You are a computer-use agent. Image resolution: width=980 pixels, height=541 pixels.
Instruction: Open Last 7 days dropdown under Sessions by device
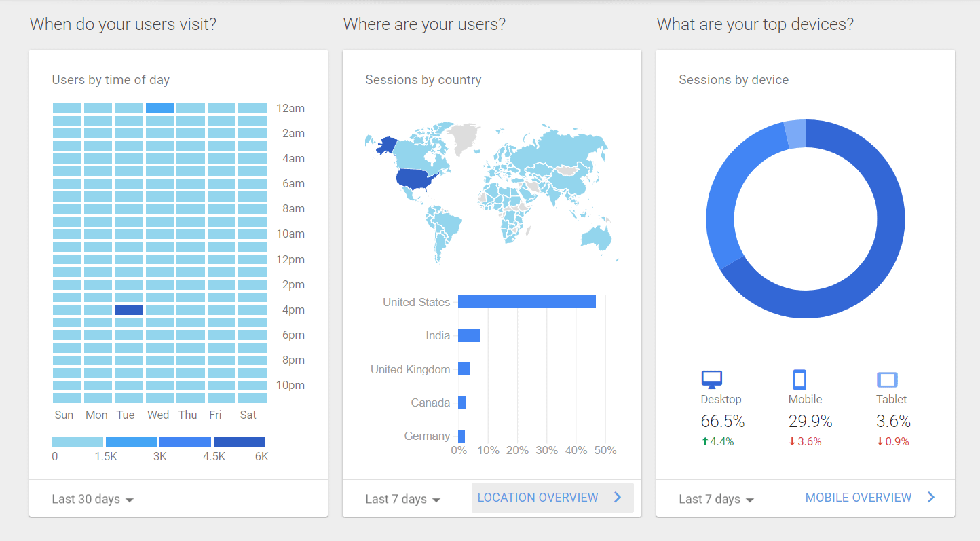pyautogui.click(x=716, y=499)
